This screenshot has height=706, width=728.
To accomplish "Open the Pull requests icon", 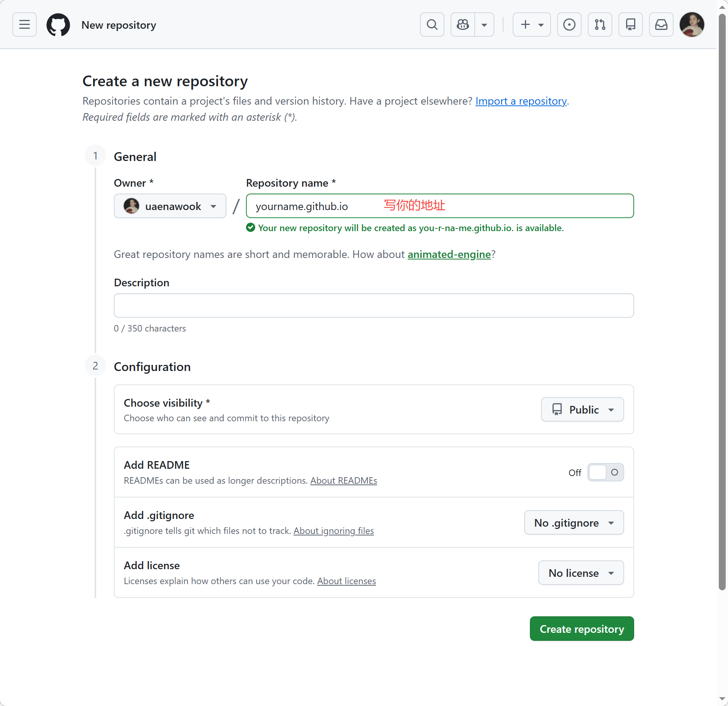I will tap(600, 25).
